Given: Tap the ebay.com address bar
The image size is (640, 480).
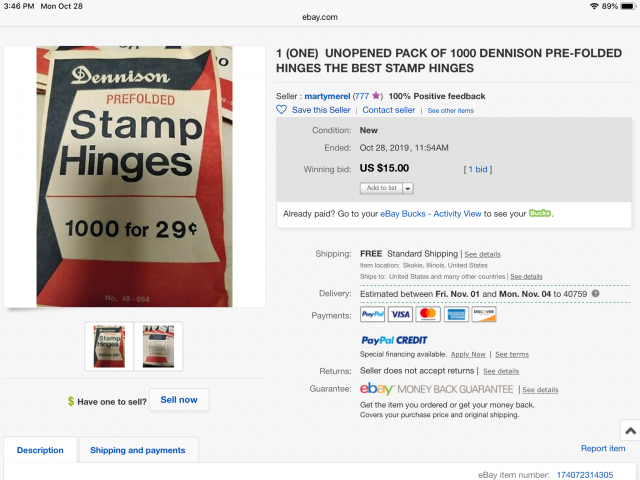Looking at the screenshot, I should click(x=320, y=17).
